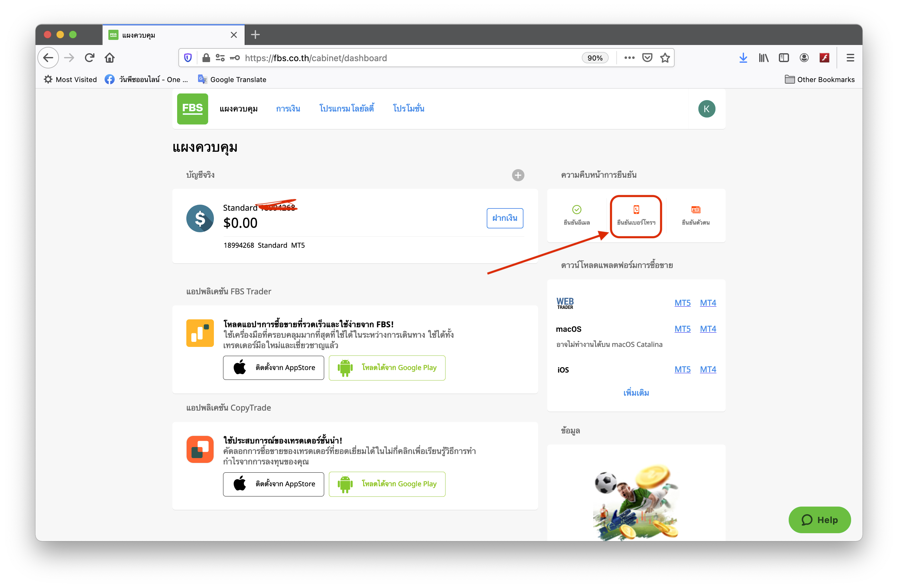Click the green FBS logo
Image resolution: width=898 pixels, height=588 pixels.
tap(192, 109)
